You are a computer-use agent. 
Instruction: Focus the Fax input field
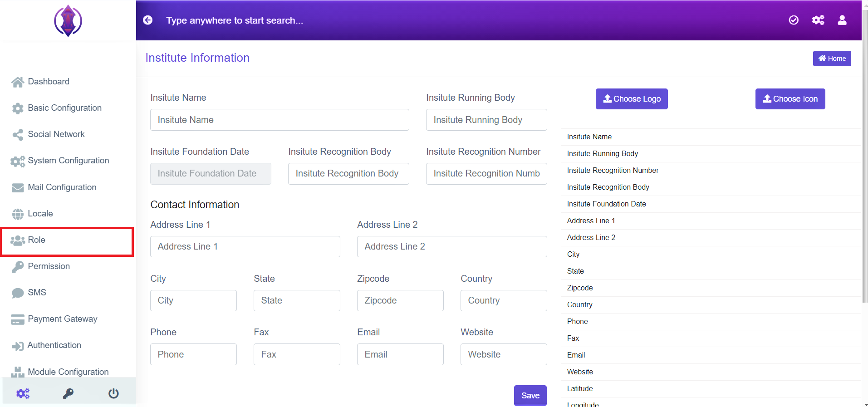point(297,354)
